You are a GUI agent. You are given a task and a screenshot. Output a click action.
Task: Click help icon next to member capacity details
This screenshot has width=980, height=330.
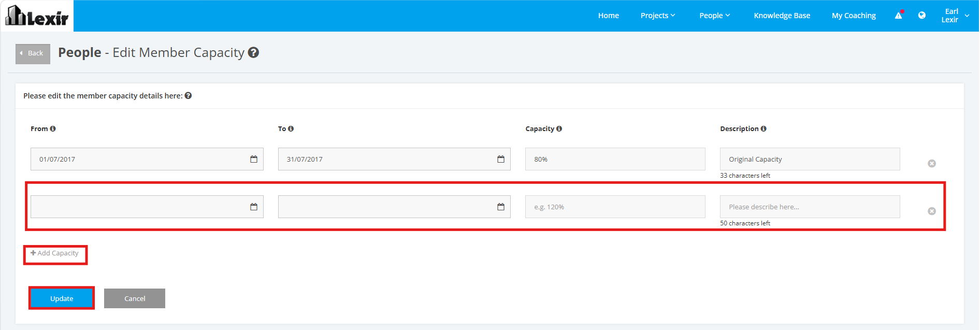pos(188,95)
